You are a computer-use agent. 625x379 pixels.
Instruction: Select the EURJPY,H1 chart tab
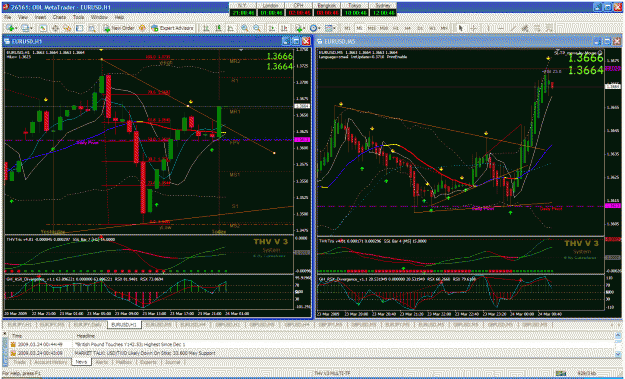20,325
